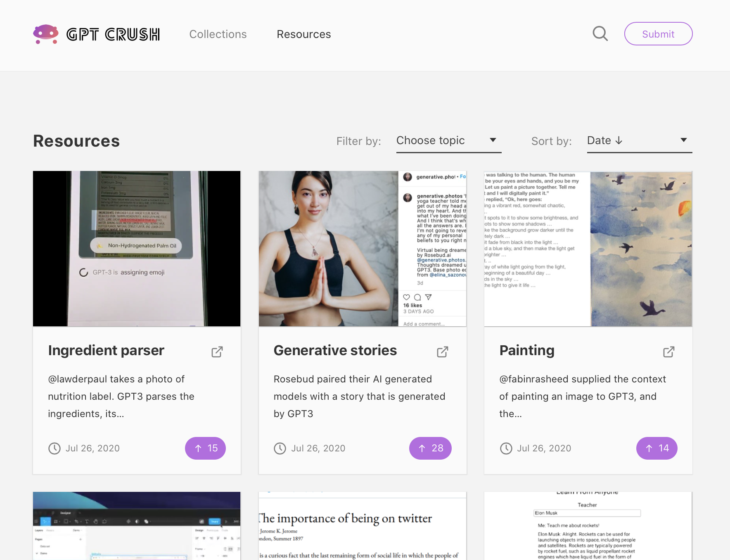Click clock icon on Generative stories card
730x560 pixels.
pos(280,448)
